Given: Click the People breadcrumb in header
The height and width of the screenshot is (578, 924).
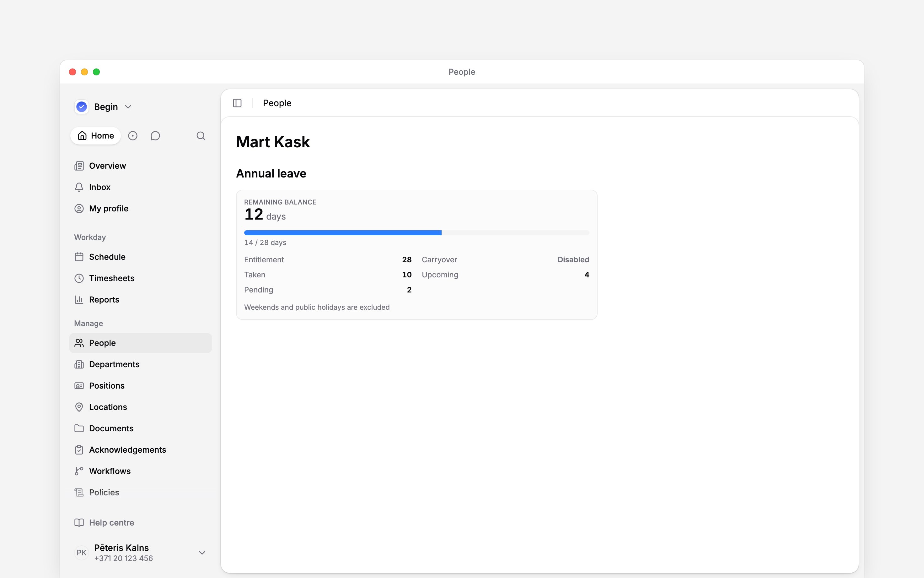Looking at the screenshot, I should [x=277, y=103].
